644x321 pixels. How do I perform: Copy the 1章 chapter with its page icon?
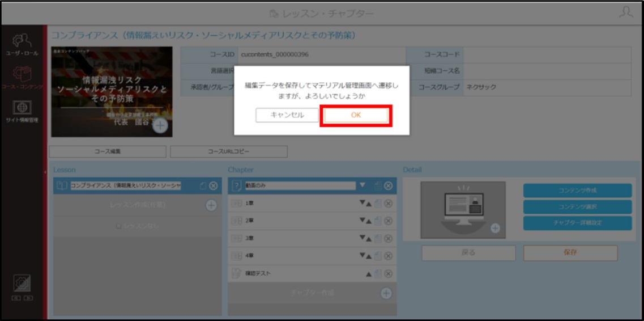click(x=378, y=204)
